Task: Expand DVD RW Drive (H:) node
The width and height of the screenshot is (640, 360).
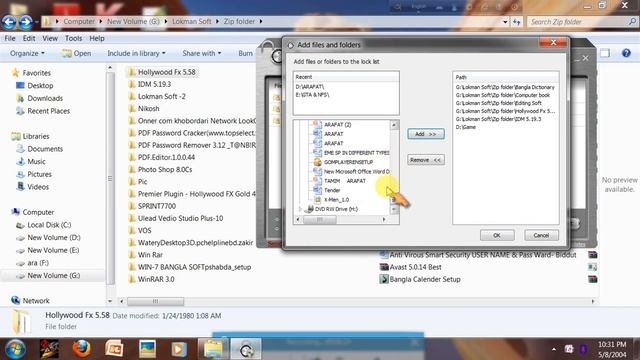Action: [300, 209]
